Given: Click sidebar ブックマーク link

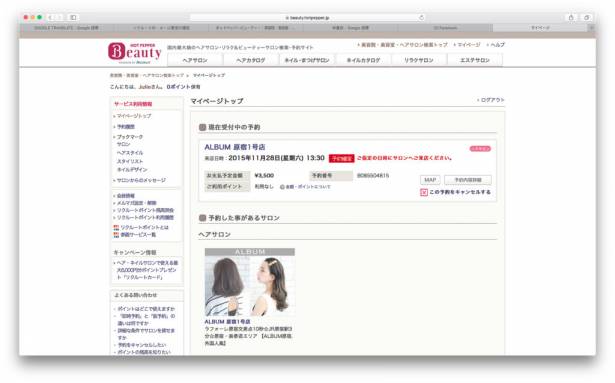Looking at the screenshot, I should 130,137.
